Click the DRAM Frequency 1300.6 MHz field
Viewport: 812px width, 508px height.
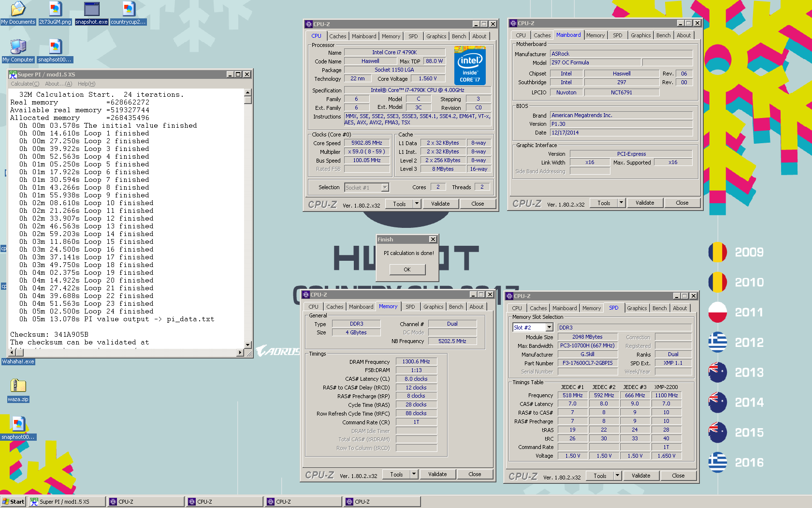coord(416,361)
